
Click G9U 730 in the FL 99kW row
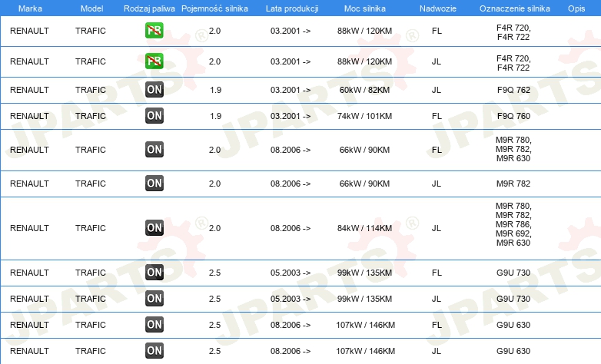click(513, 273)
